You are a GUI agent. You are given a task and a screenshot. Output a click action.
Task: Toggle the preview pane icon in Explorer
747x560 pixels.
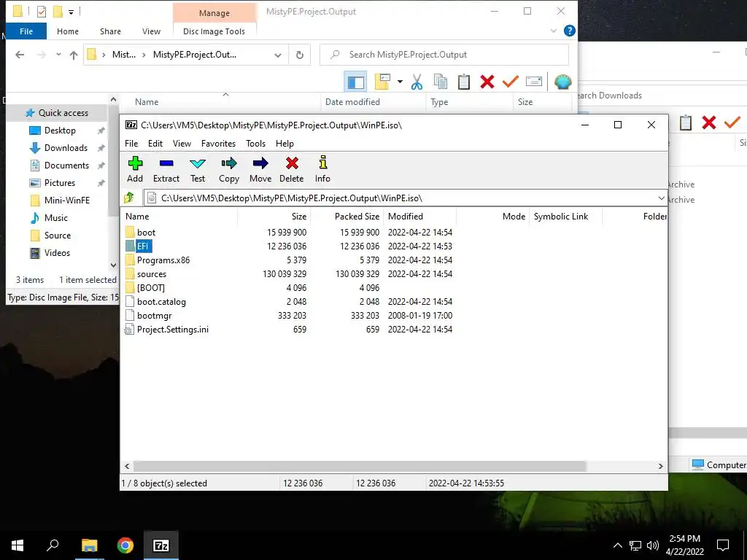[355, 82]
